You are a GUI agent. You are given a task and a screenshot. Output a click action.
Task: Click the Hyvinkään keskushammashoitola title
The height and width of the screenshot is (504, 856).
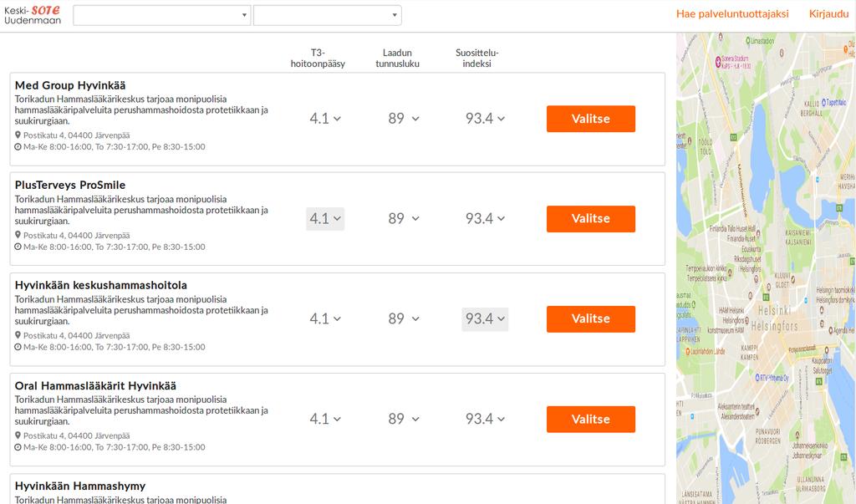click(x=101, y=285)
